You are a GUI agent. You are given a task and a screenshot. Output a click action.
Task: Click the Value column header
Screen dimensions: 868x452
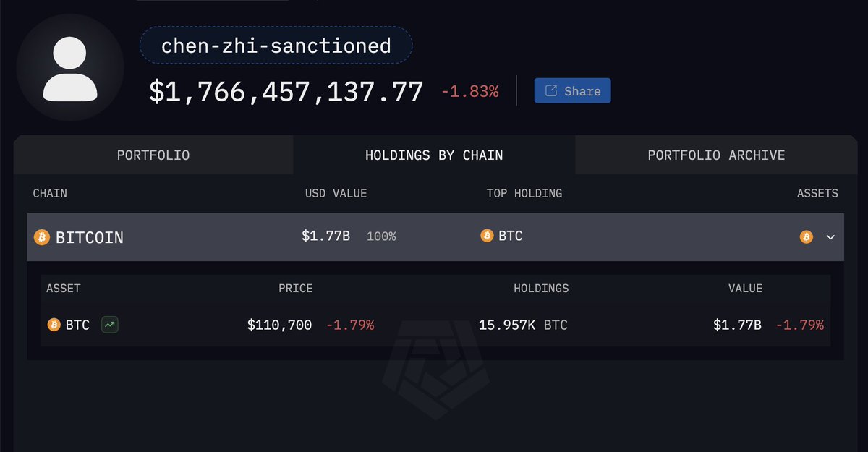745,288
